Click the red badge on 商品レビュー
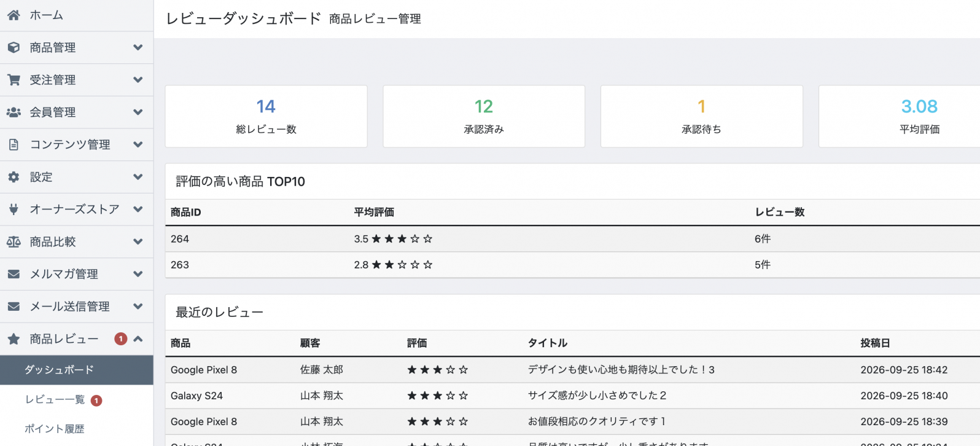Screen dimensions: 980x446 [121, 339]
